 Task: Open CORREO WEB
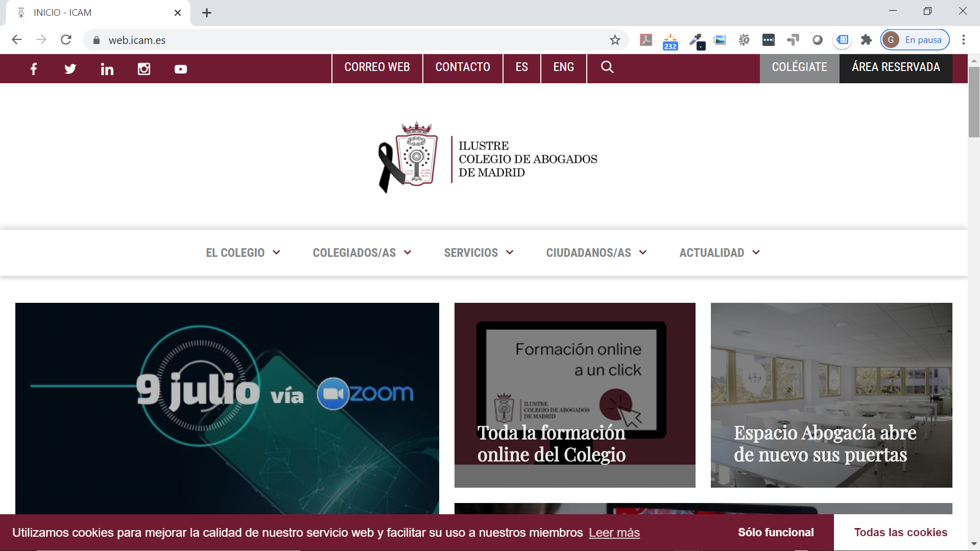click(377, 68)
